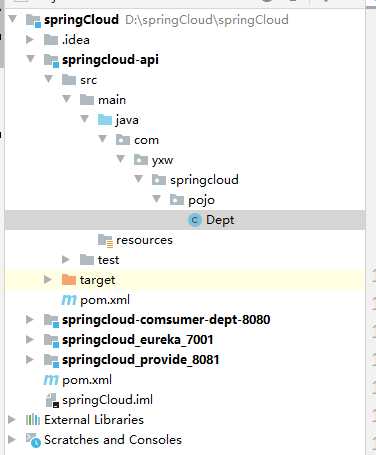Expand the springcloud-comsumer-dept-8080 module
Image resolution: width=376 pixels, height=455 pixels.
click(x=30, y=319)
